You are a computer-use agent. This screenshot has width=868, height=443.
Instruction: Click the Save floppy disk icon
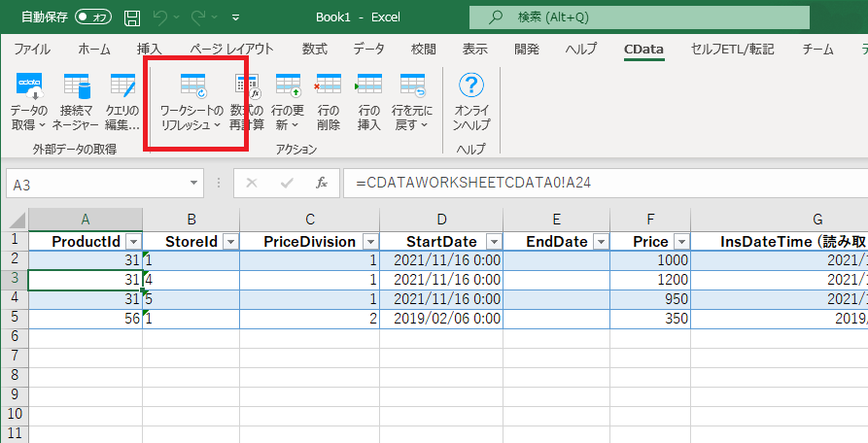click(x=132, y=17)
